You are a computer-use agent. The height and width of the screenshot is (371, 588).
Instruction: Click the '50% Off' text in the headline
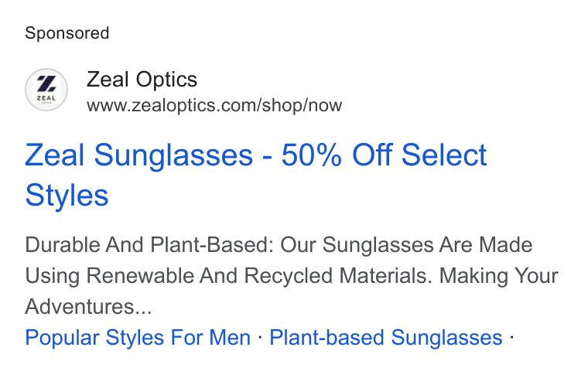pyautogui.click(x=337, y=155)
